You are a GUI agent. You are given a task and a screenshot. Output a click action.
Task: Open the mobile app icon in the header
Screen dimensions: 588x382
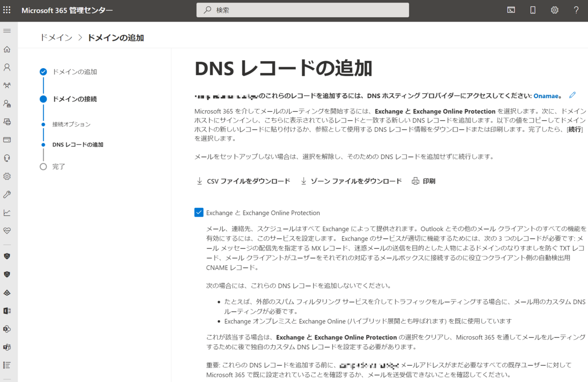coord(533,10)
